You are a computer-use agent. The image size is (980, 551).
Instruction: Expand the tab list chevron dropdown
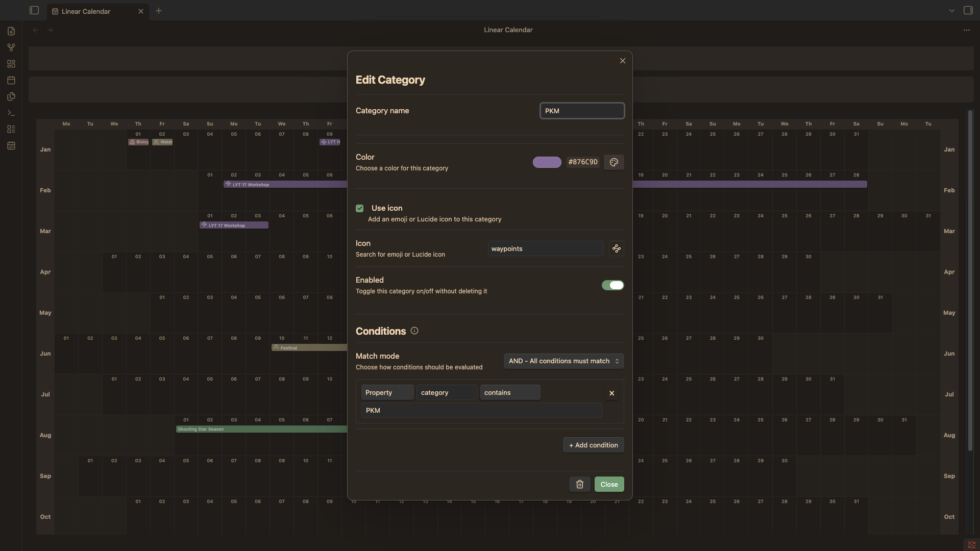951,11
